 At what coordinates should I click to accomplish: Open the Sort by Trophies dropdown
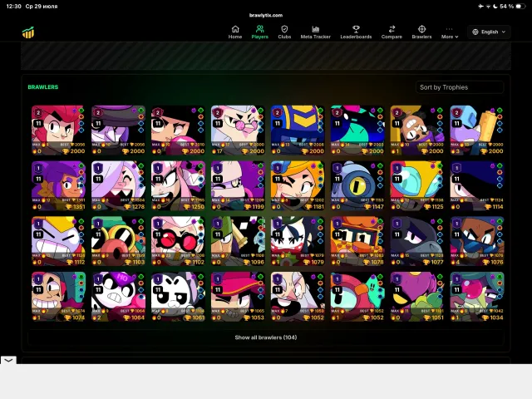[x=460, y=87]
